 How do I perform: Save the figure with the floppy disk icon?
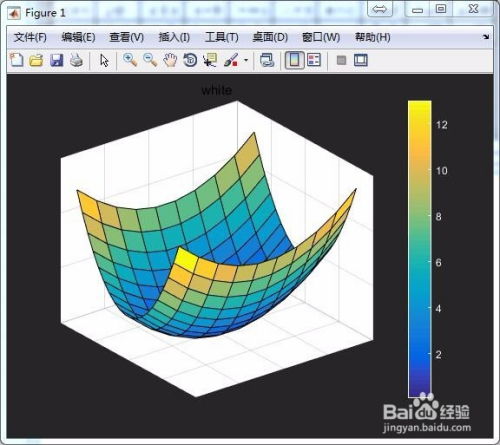57,60
